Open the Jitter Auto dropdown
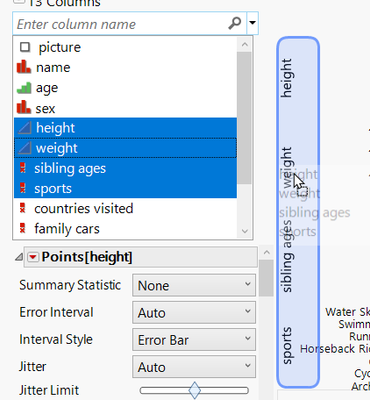 tap(194, 367)
